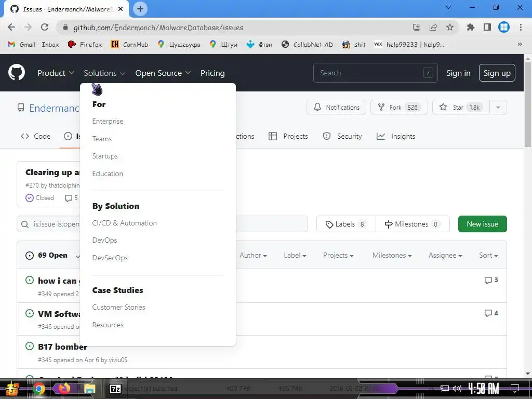532x399 pixels.
Task: Open the Firefox bookmark
Action: tap(85, 45)
